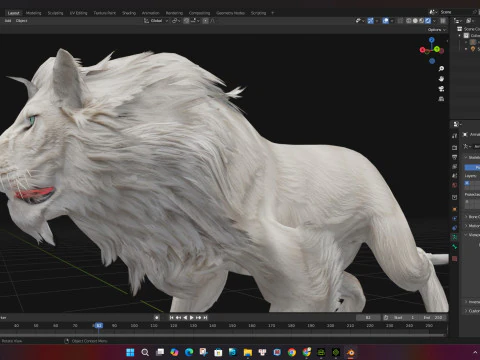Open the UV Editing workspace tab
Viewport: 480px width, 360px height.
pos(78,13)
